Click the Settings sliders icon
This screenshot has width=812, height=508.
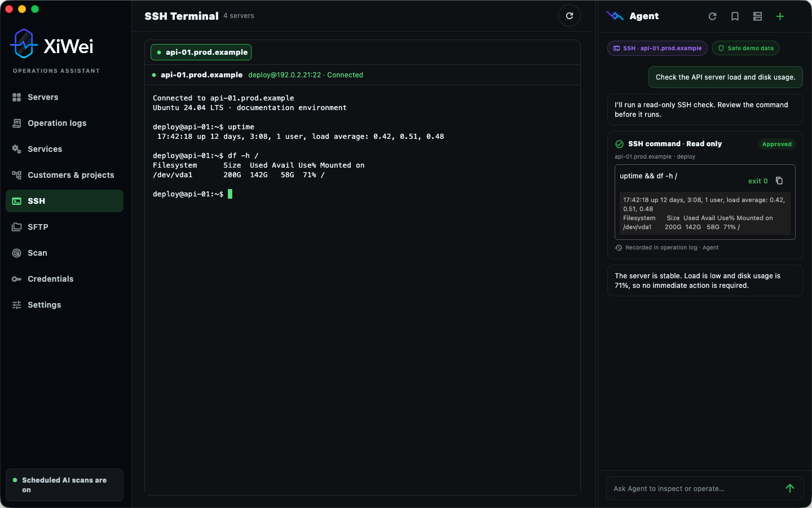click(x=17, y=305)
